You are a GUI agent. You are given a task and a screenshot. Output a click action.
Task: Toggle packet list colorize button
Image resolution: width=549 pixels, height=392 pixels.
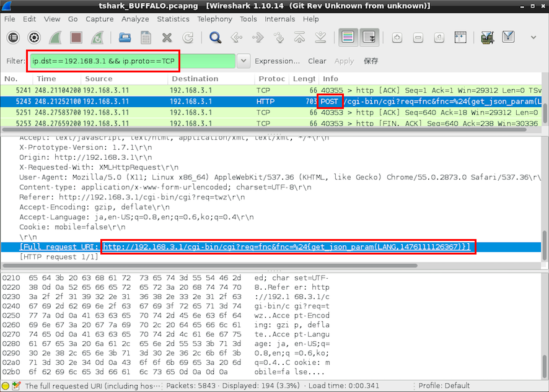click(348, 37)
